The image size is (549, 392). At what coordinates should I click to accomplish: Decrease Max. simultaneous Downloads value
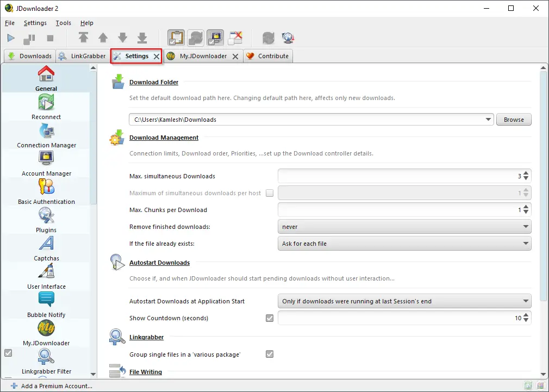pos(526,178)
